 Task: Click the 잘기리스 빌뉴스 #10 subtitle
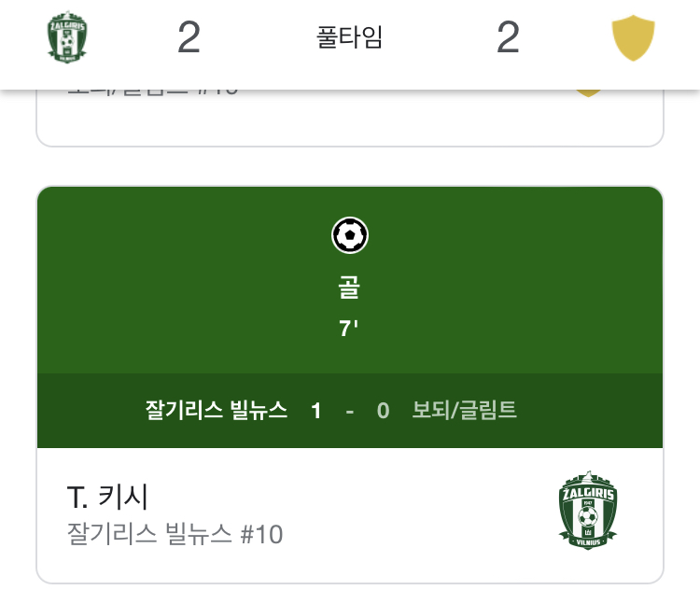175,534
